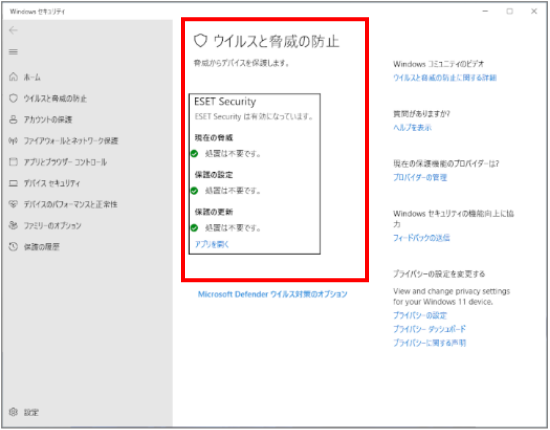The width and height of the screenshot is (550, 430).
Task: Click green check icon under 現在の脅威
Action: (x=194, y=154)
